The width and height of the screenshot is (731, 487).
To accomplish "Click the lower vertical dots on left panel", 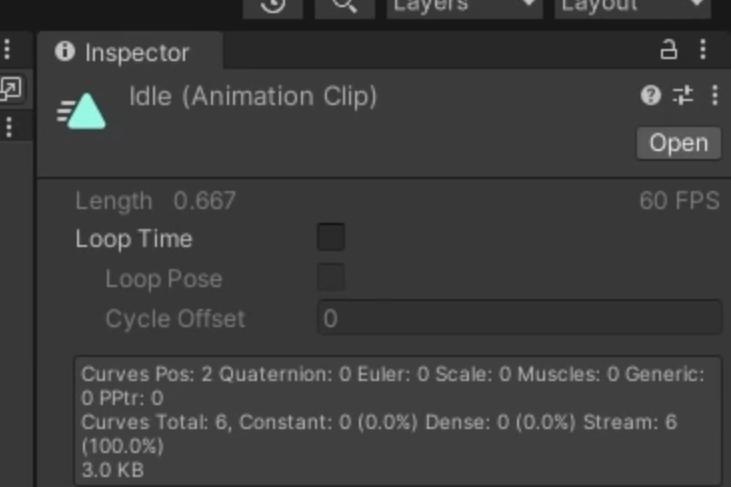I will tap(8, 127).
